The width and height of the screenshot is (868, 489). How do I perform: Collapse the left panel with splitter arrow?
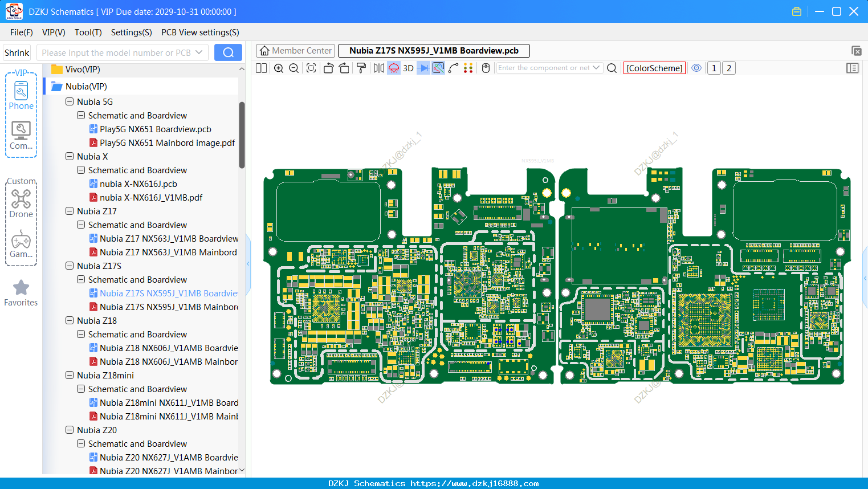tap(248, 263)
